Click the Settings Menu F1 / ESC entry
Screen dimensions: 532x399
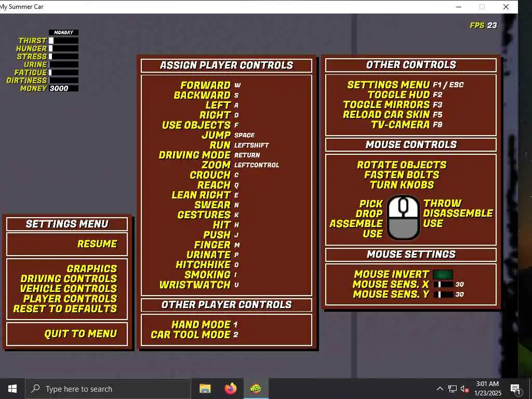pos(405,85)
